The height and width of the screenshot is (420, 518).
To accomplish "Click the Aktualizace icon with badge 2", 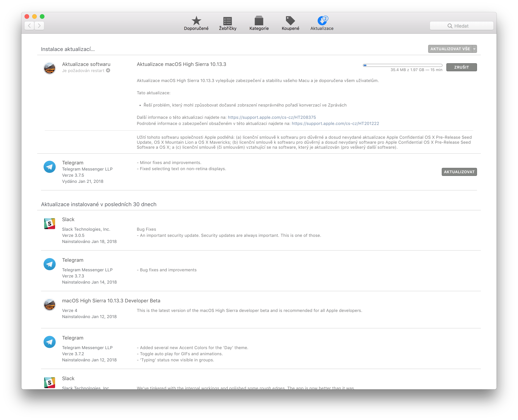I will [323, 21].
